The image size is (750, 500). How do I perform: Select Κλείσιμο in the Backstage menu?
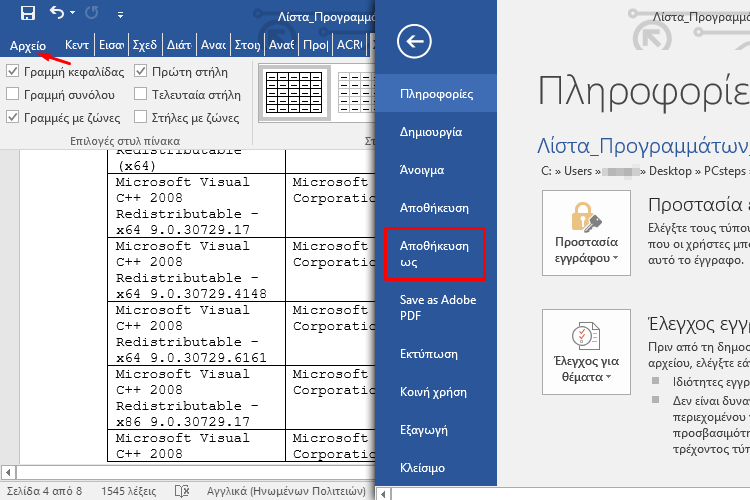pos(436,468)
